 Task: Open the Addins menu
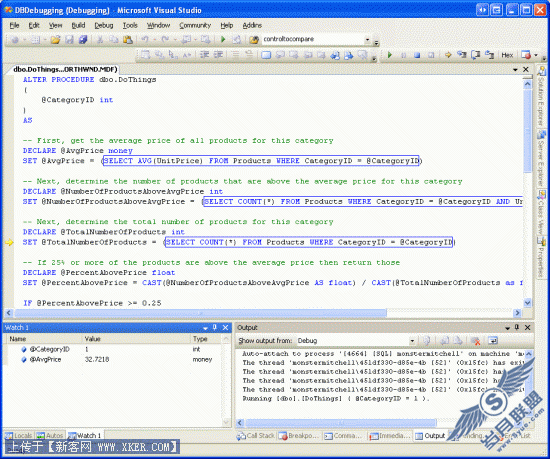[x=252, y=25]
